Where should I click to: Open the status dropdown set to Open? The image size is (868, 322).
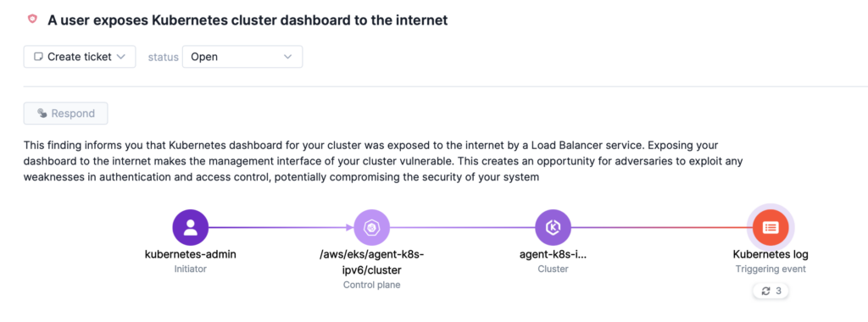point(242,57)
